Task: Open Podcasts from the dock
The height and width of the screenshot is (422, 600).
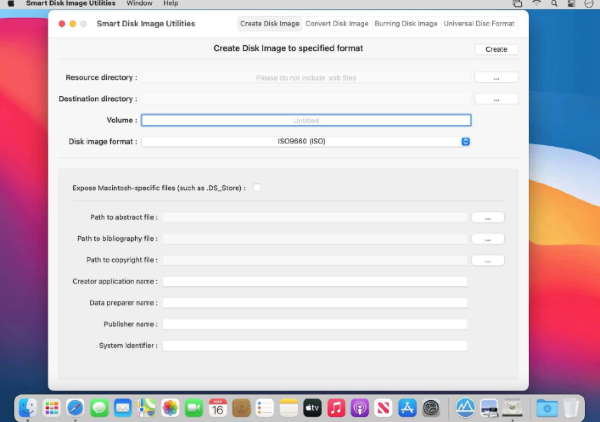Action: pos(360,408)
